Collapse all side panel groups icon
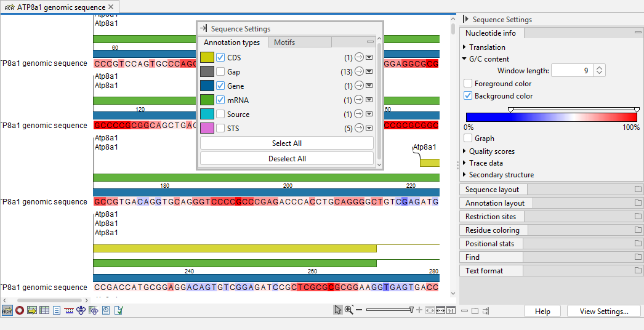This screenshot has height=330, width=644. click(x=464, y=311)
